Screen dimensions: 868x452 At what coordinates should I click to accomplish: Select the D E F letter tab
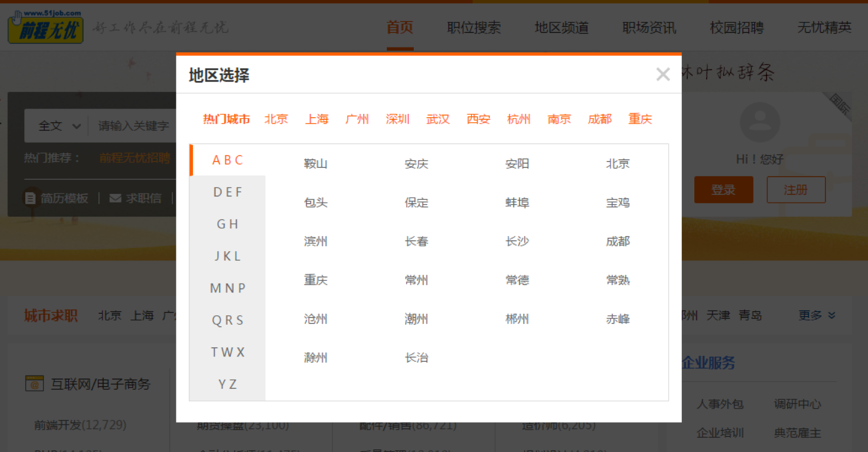coord(228,192)
